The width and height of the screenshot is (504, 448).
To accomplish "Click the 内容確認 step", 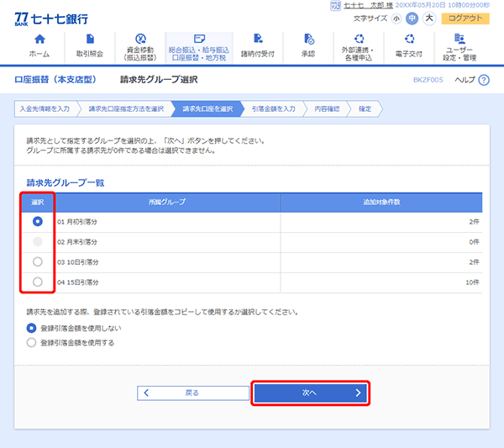I will 327,109.
